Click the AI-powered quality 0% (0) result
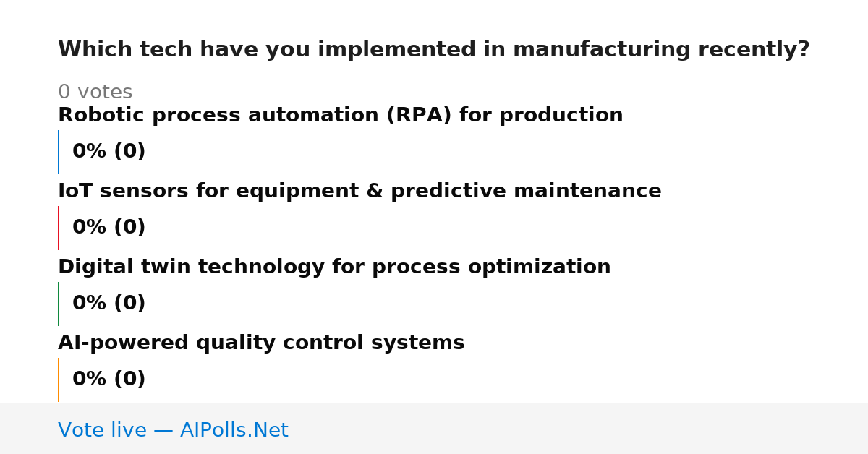The height and width of the screenshot is (454, 868). pyautogui.click(x=109, y=380)
